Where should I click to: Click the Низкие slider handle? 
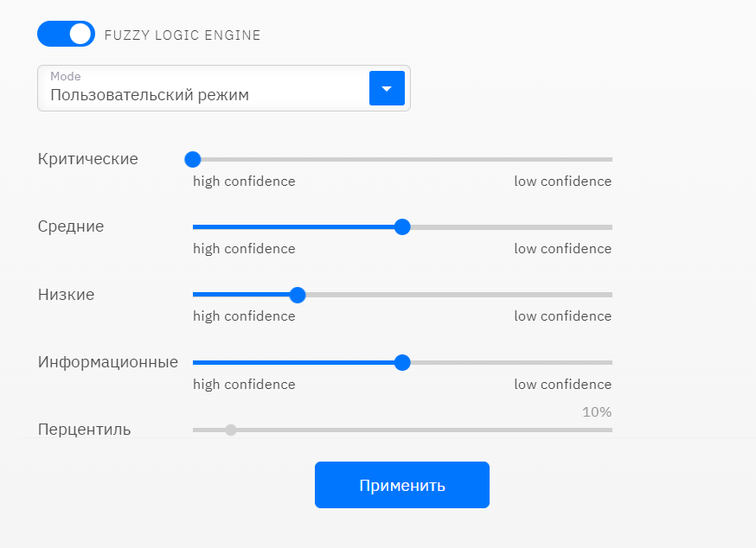click(x=298, y=295)
